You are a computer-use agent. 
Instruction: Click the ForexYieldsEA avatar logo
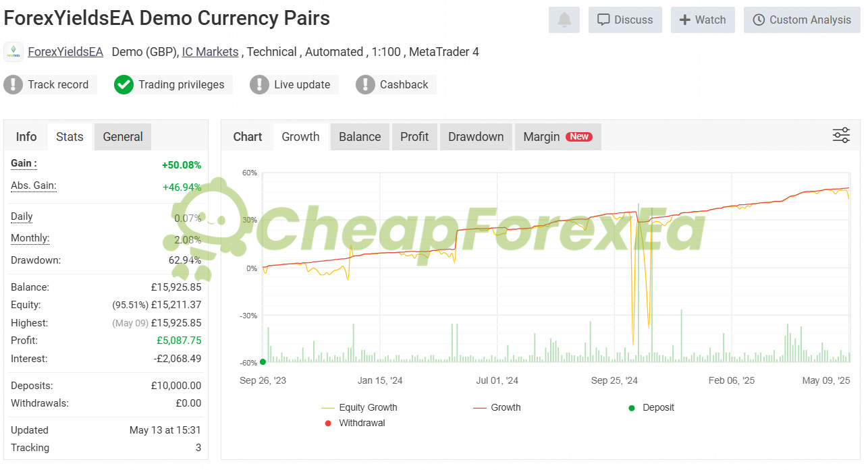point(13,52)
